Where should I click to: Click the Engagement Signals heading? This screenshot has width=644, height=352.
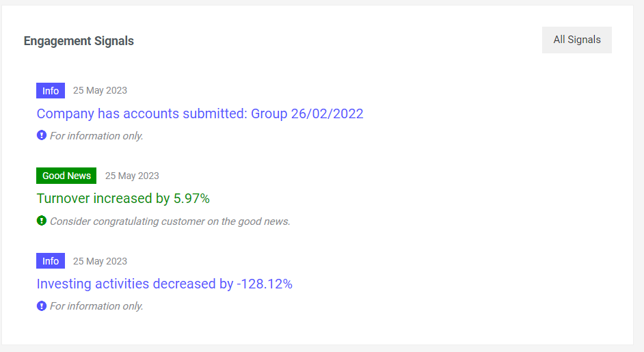point(79,41)
